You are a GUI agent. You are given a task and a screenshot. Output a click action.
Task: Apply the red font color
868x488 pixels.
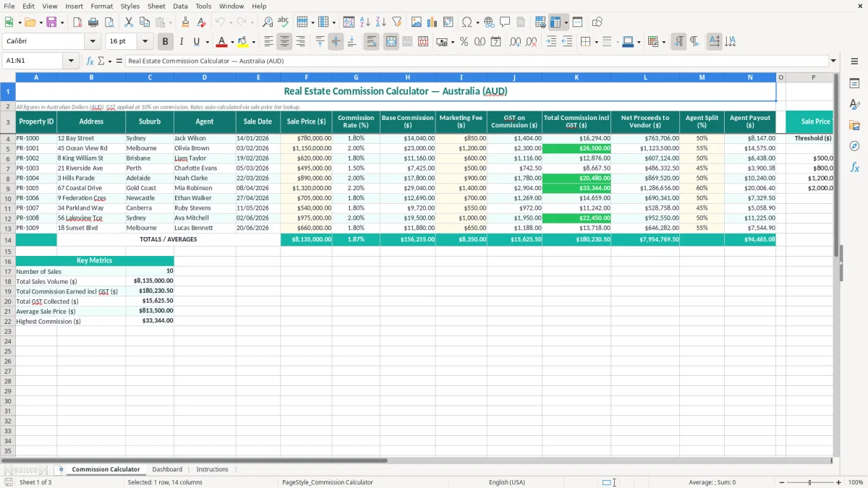click(222, 42)
